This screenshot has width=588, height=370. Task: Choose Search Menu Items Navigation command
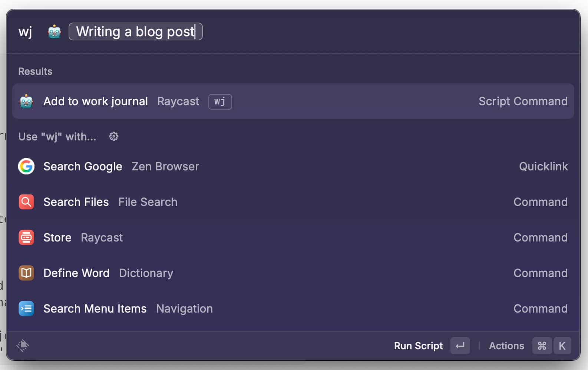click(293, 309)
